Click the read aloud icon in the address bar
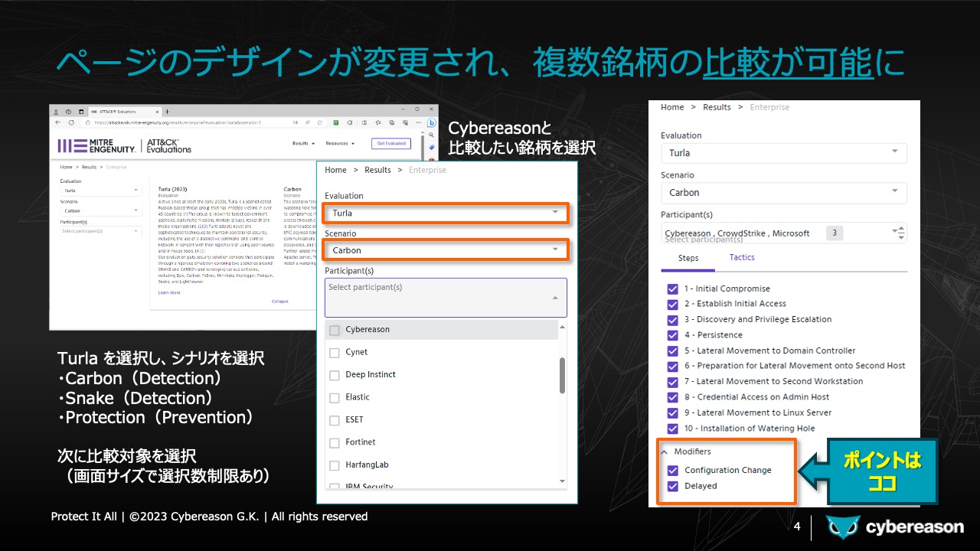The width and height of the screenshot is (980, 551). pyautogui.click(x=308, y=122)
